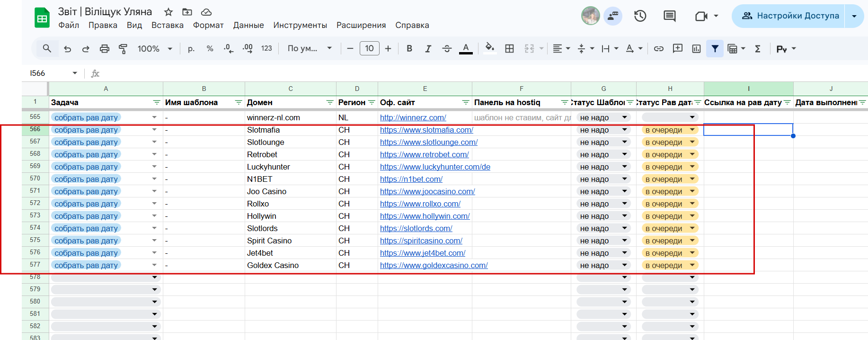Open the Задача column filter

(157, 102)
